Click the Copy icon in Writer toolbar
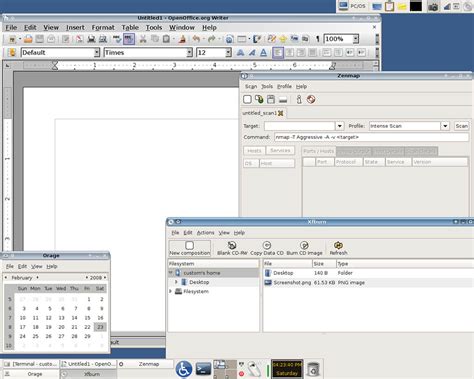 155,39
